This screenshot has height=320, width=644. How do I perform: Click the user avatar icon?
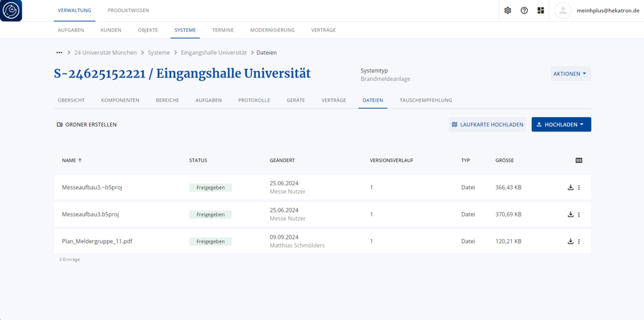pos(562,11)
